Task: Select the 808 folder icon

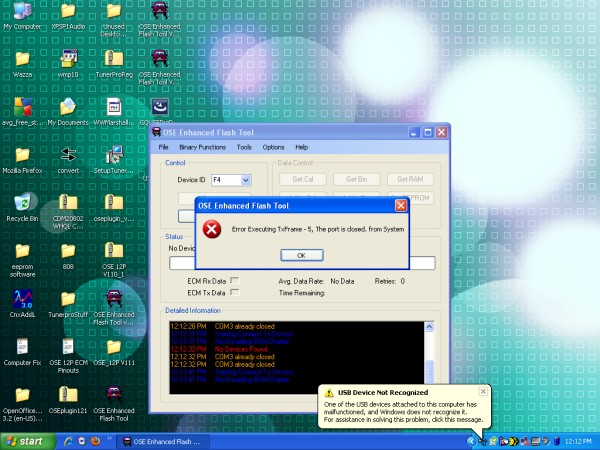Action: (68, 256)
